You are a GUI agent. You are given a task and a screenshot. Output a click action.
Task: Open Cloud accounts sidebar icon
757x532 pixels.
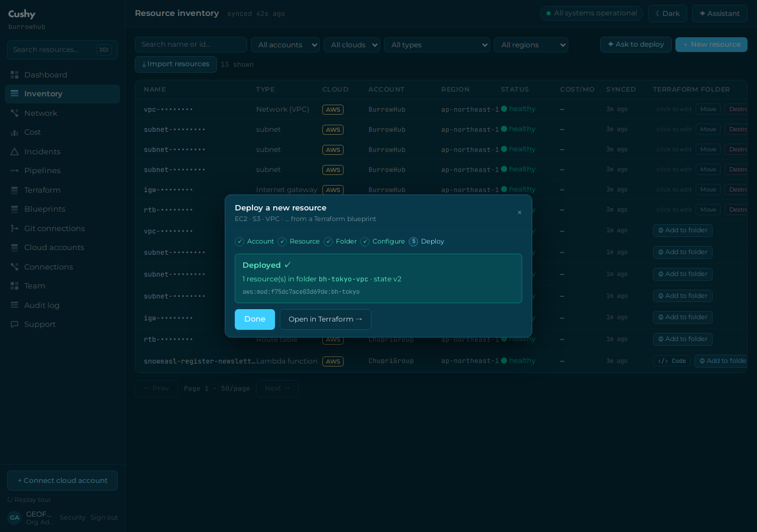tap(14, 247)
